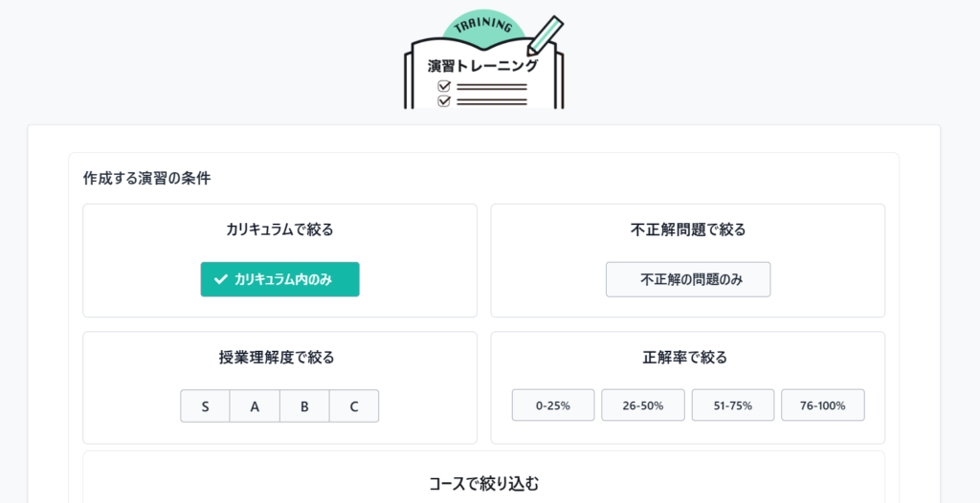The image size is (980, 503).
Task: Toggle the 51-75% correct rate option
Action: (x=733, y=405)
